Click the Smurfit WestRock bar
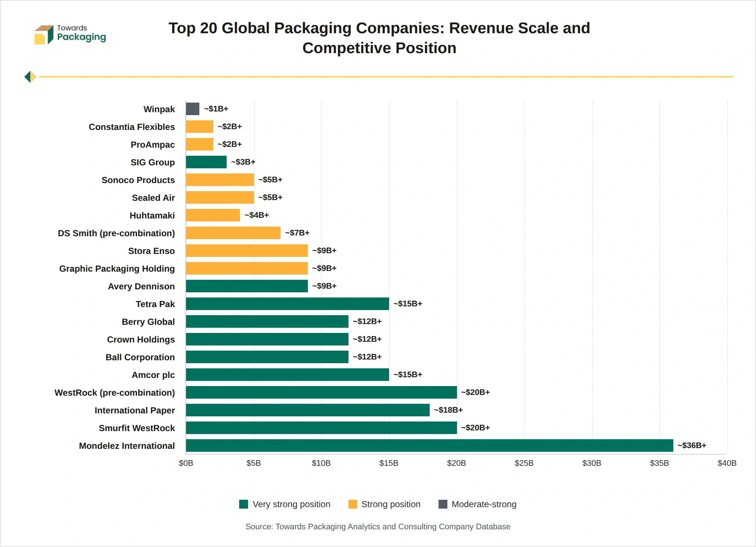 click(322, 428)
